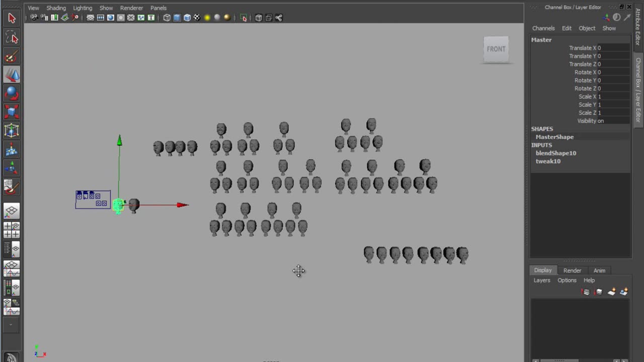644x362 pixels.
Task: Activate the Soft Modification tool
Action: tap(12, 149)
